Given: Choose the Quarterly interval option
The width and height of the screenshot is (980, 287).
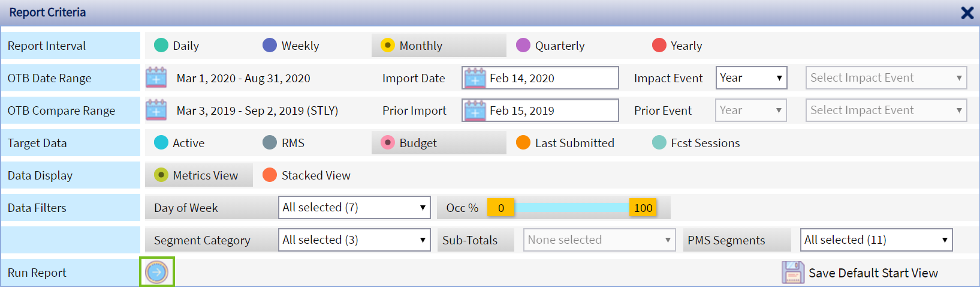Looking at the screenshot, I should point(523,46).
